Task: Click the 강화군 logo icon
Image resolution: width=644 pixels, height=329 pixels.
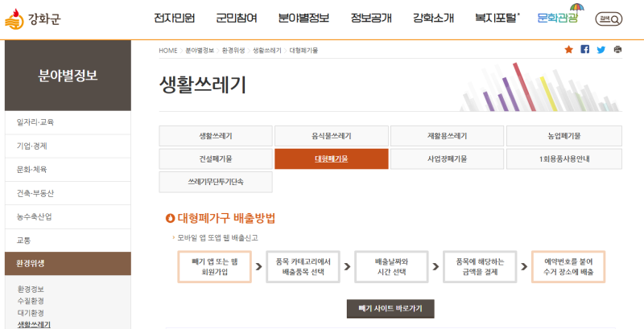Action: 14,19
